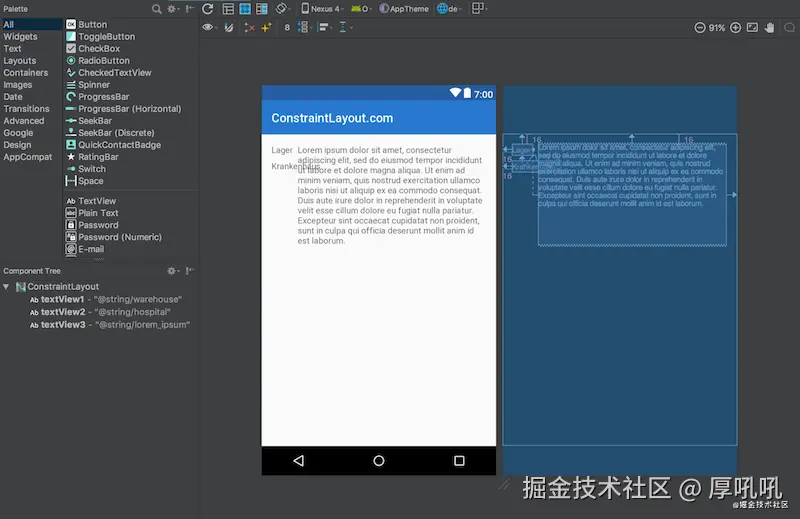Zoom out with the minus icon
Screen dimensions: 800x519
[x=700, y=28]
